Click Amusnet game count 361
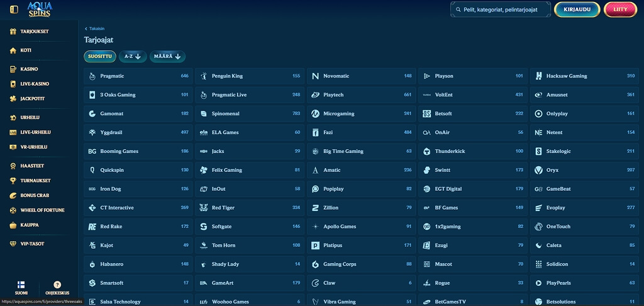644x306 pixels. pos(631,95)
